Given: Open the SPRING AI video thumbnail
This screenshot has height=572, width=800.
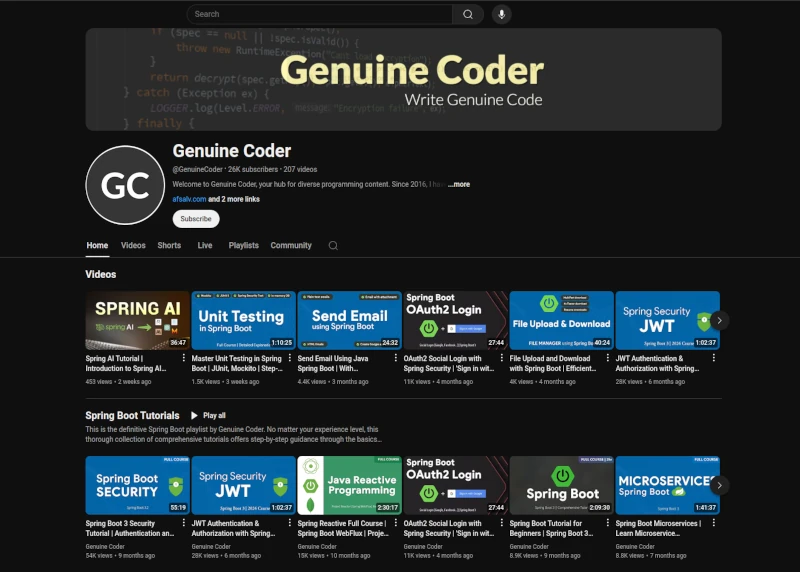Looking at the screenshot, I should [x=137, y=320].
